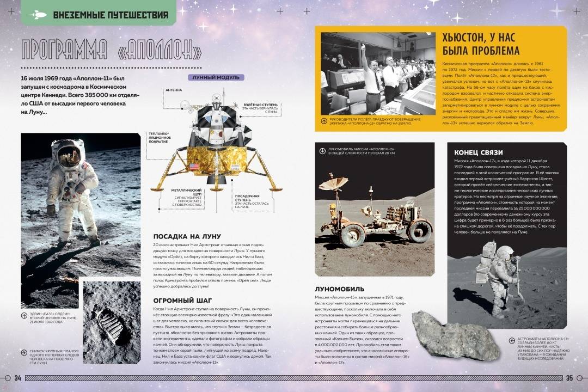Click the caption «ЛУНОМОБИЛЬ МИССИИ АПОЛЛОН-15»
Image resolution: width=588 pixels, height=392 pixels.
(x=362, y=151)
